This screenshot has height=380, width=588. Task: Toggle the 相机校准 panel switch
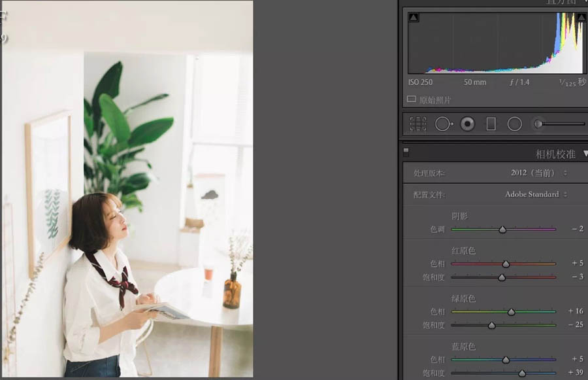(406, 152)
